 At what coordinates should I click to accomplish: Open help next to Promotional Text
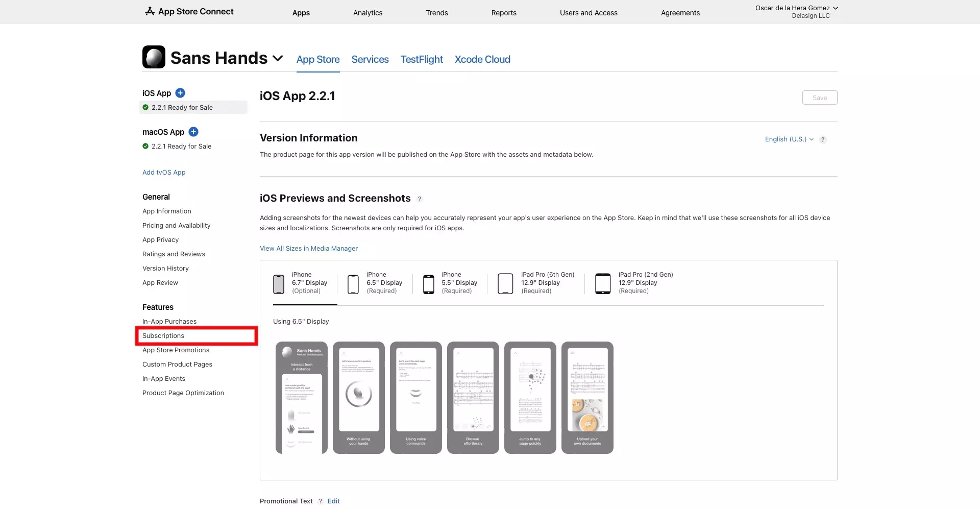coord(321,501)
